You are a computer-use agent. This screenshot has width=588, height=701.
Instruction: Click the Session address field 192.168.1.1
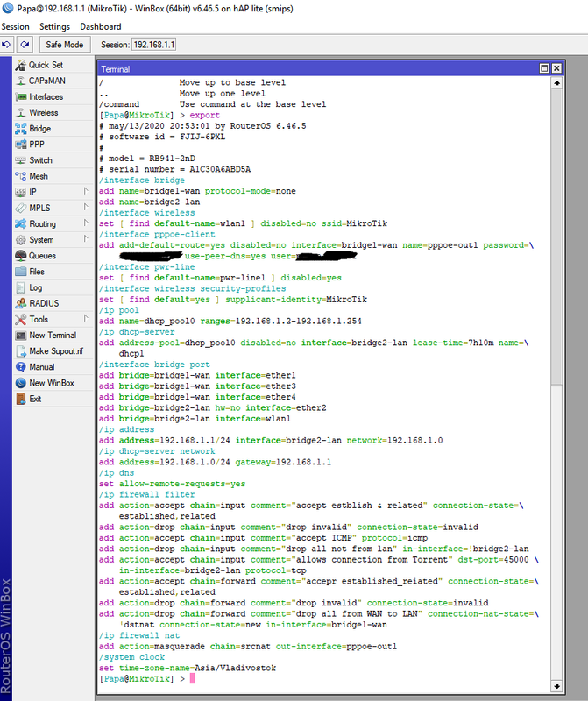pyautogui.click(x=154, y=45)
